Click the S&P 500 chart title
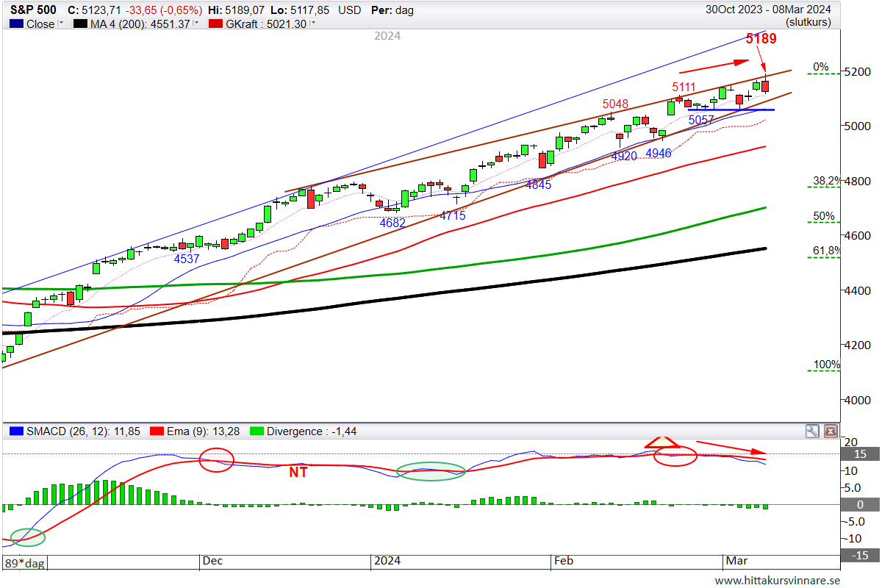Image resolution: width=882 pixels, height=588 pixels. 32,10
